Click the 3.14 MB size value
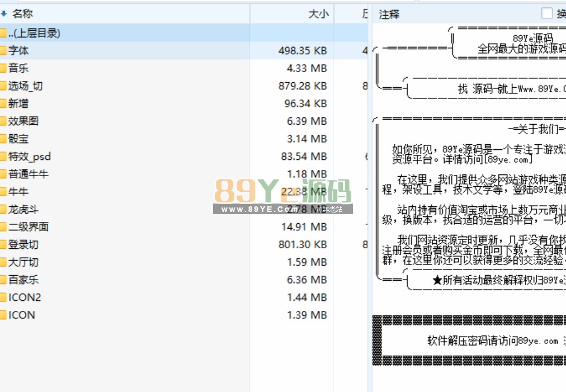This screenshot has height=392, width=566. [x=307, y=139]
